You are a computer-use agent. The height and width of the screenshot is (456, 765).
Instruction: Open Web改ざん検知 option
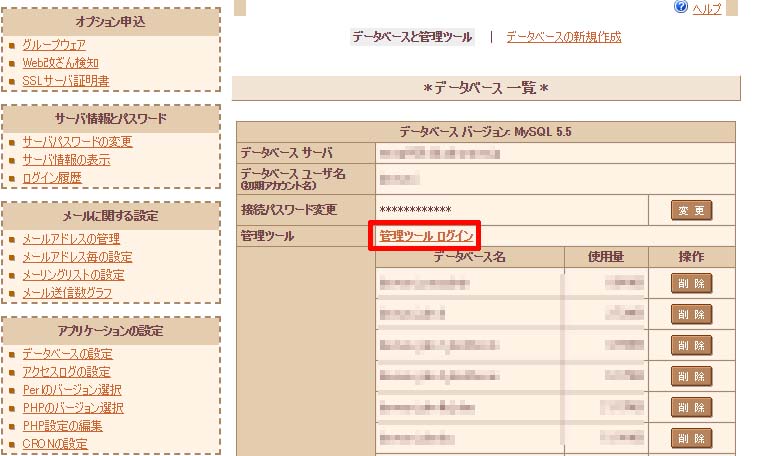coord(60,63)
